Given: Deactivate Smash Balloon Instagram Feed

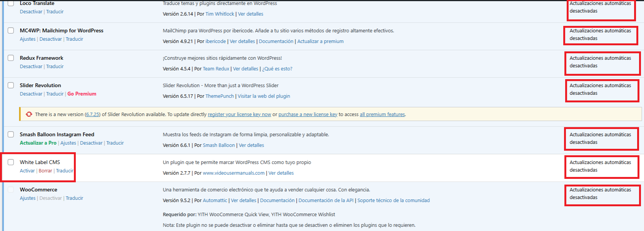Looking at the screenshot, I should pos(91,143).
